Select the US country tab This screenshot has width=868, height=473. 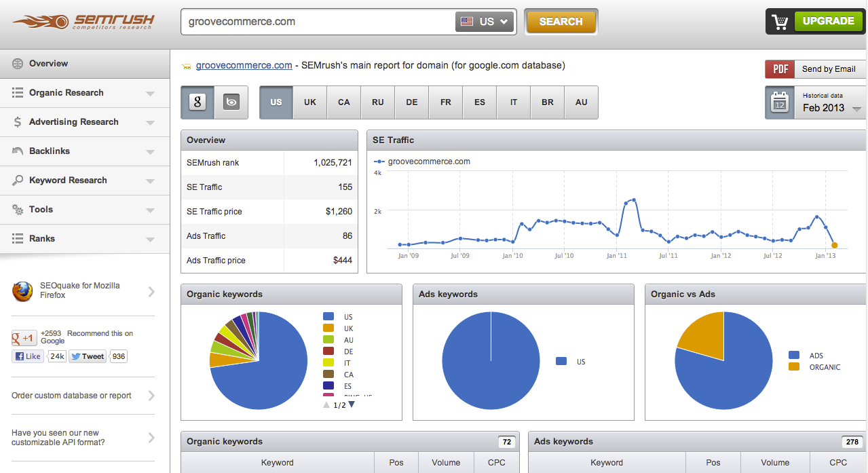click(x=276, y=102)
